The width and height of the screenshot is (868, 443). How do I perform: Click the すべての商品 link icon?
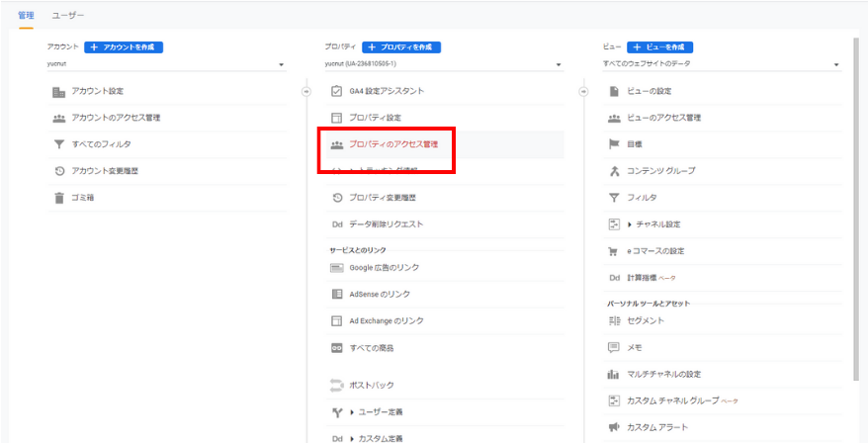click(336, 348)
